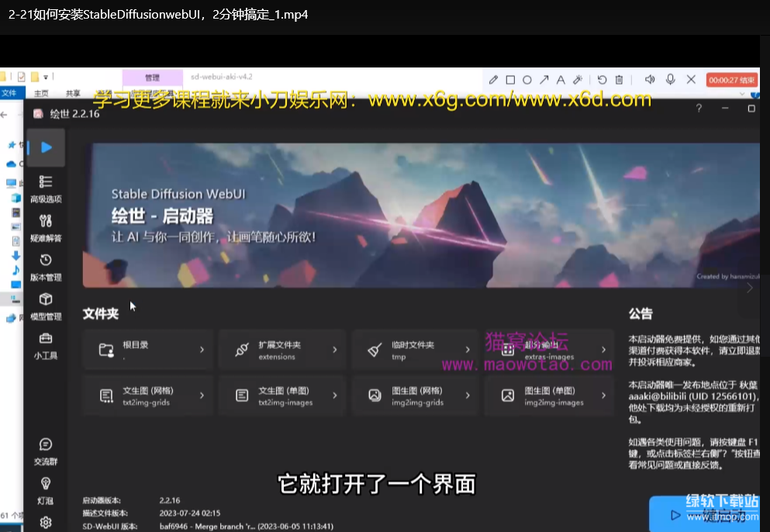Click launcher version value 2.2.16

[169, 500]
